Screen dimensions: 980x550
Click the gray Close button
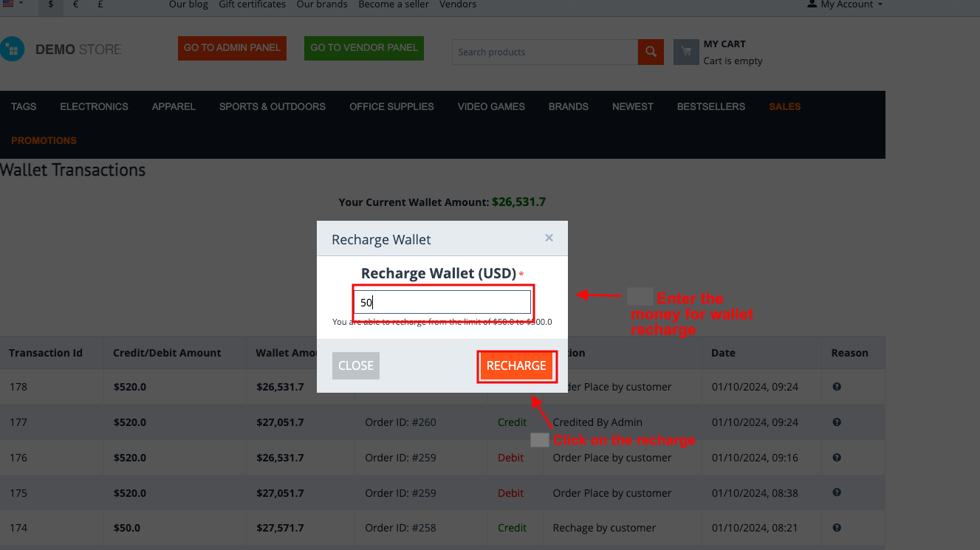point(356,365)
